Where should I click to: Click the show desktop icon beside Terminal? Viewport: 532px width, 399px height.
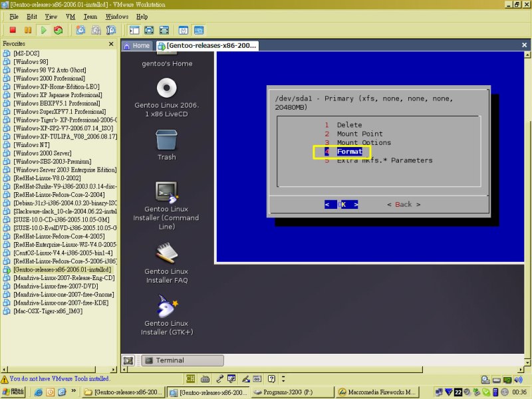(128, 360)
